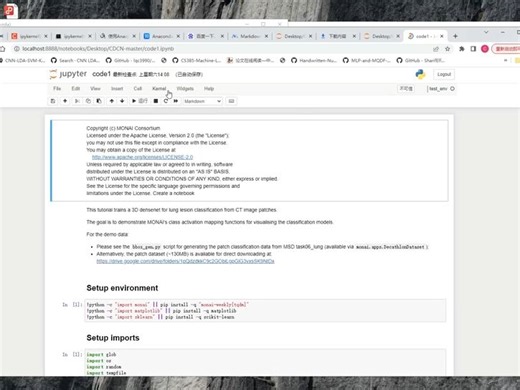Open the command palette keyboard icon
The height and width of the screenshot is (390, 520).
231,101
